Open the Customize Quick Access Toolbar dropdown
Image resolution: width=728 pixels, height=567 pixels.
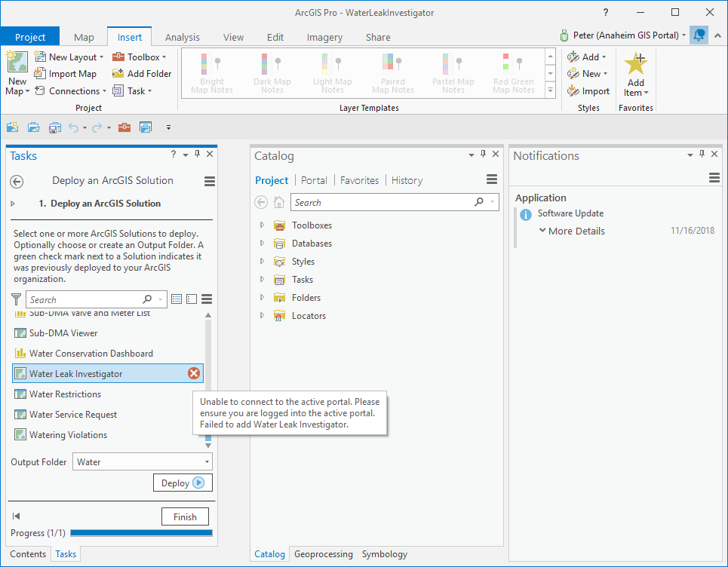(x=168, y=127)
